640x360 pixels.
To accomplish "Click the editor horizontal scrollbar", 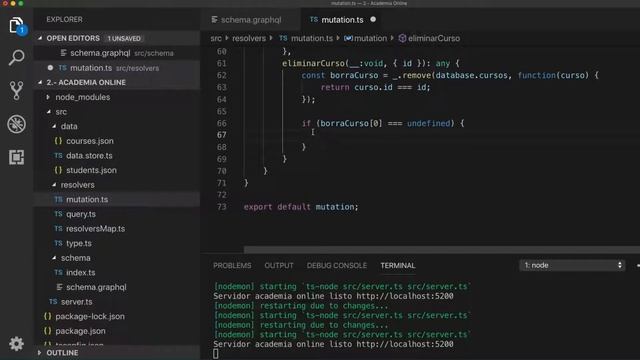I will [x=442, y=249].
